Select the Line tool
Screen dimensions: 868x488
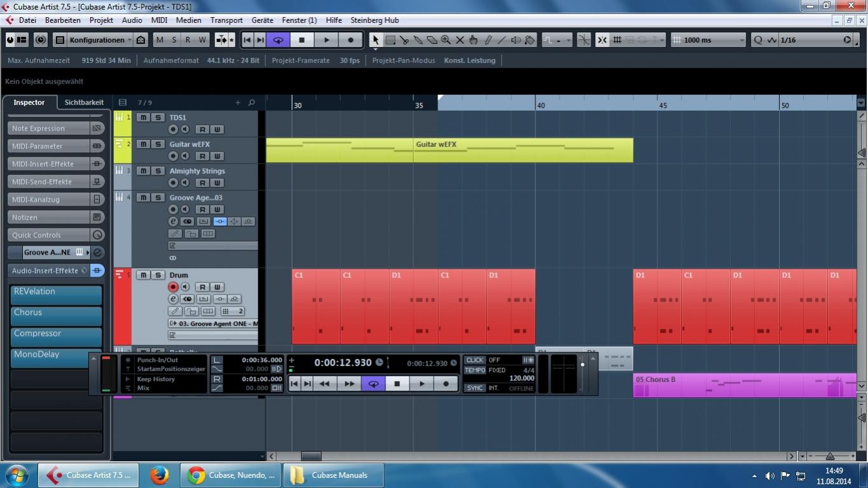tap(502, 39)
